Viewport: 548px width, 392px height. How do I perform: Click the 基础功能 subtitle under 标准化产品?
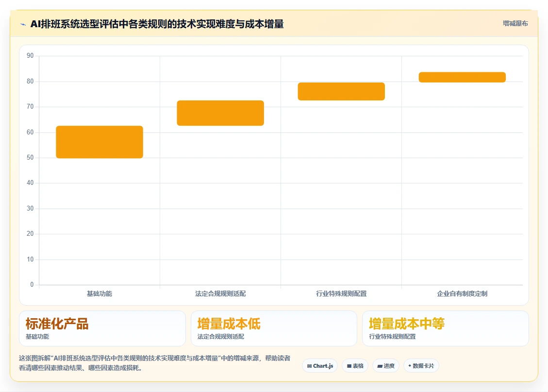pos(37,336)
